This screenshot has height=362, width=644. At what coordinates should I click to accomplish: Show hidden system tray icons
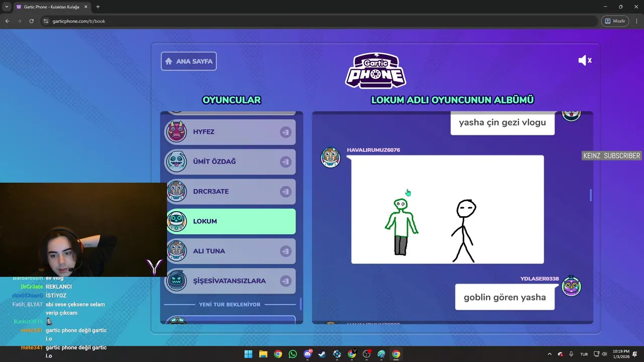click(x=549, y=354)
